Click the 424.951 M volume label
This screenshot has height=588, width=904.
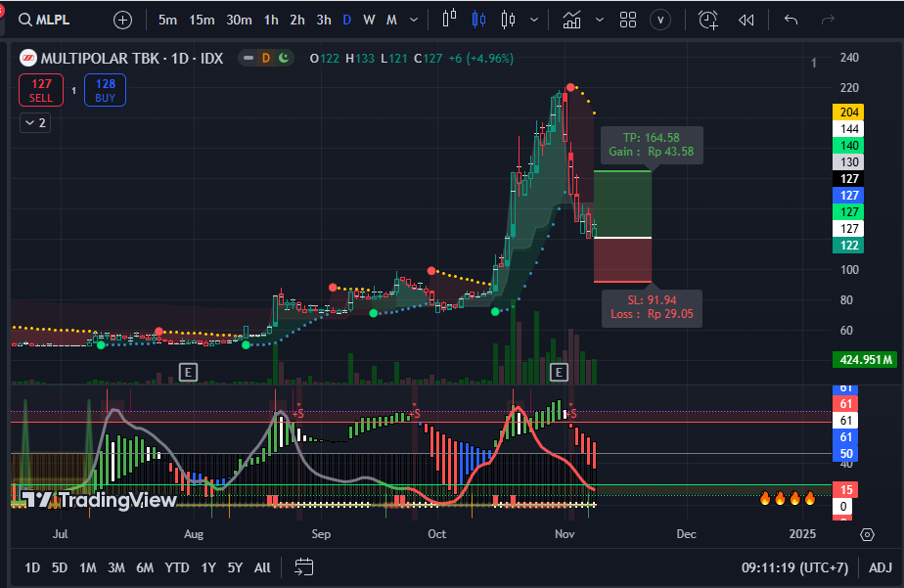(x=866, y=360)
